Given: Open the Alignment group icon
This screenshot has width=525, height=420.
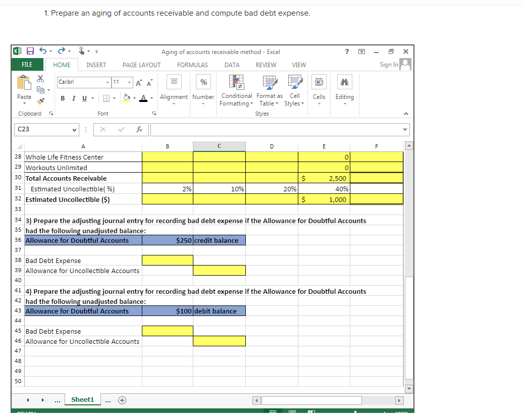Looking at the screenshot, I should click(174, 82).
